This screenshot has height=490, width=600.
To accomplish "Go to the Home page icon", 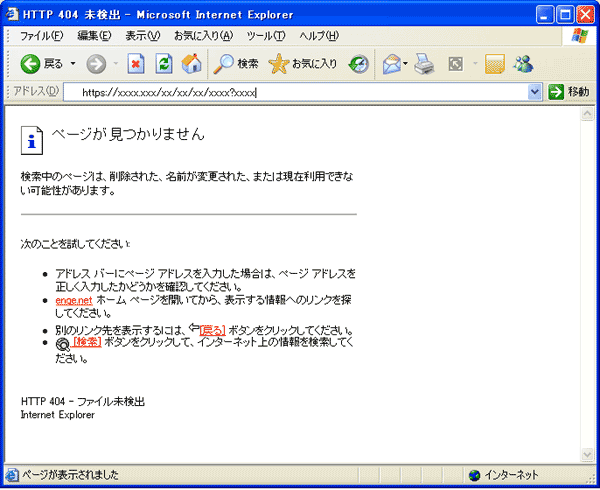I will pos(191,63).
